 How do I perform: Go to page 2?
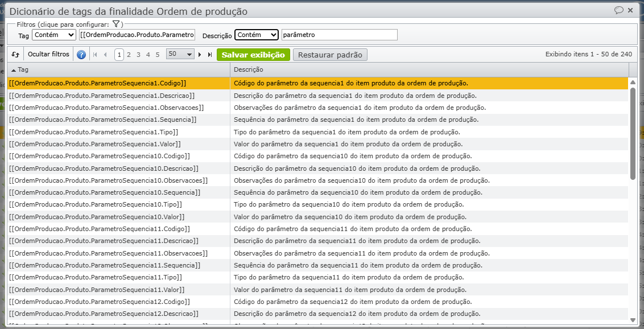tap(129, 55)
